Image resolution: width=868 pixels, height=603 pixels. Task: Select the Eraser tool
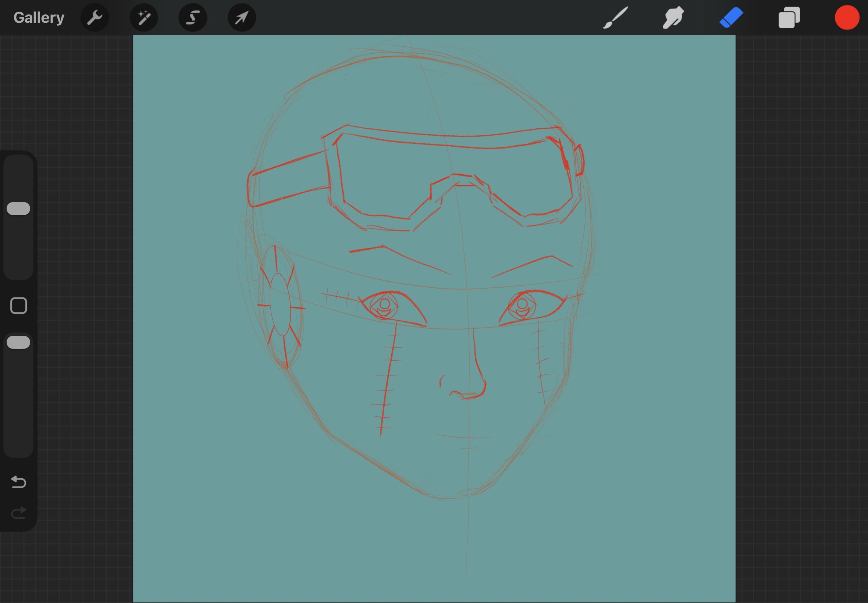731,18
